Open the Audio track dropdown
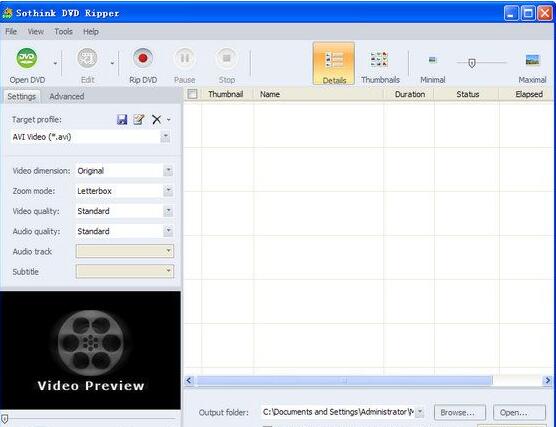This screenshot has width=556, height=427. [x=125, y=251]
